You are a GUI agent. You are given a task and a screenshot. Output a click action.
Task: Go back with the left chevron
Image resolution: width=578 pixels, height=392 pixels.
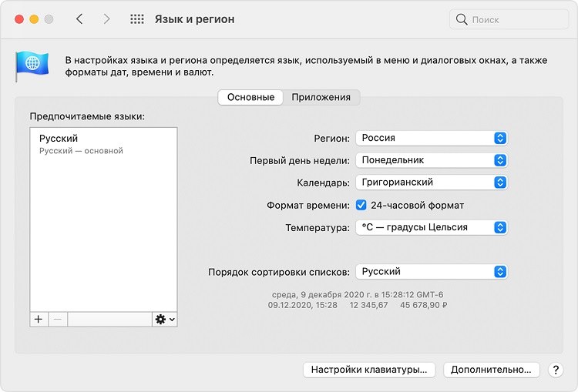pyautogui.click(x=79, y=18)
